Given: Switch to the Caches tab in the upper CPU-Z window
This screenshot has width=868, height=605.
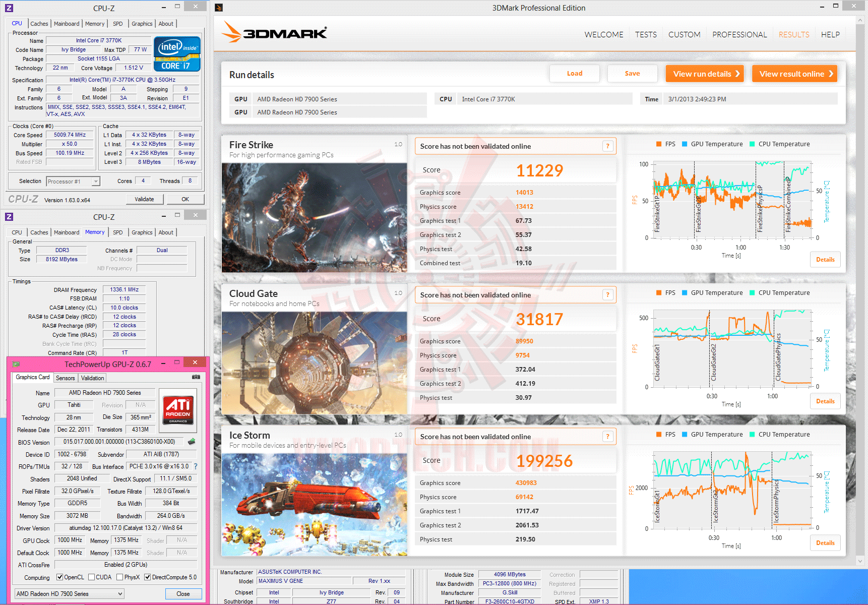Looking at the screenshot, I should [39, 24].
